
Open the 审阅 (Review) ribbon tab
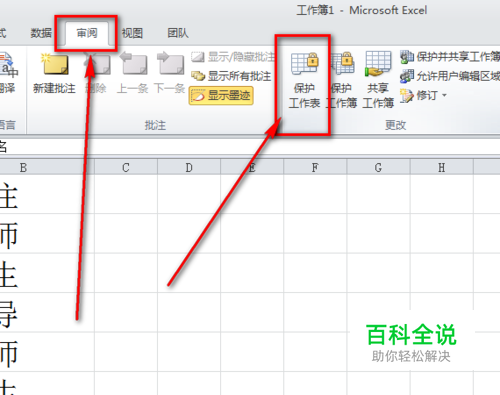click(x=87, y=33)
